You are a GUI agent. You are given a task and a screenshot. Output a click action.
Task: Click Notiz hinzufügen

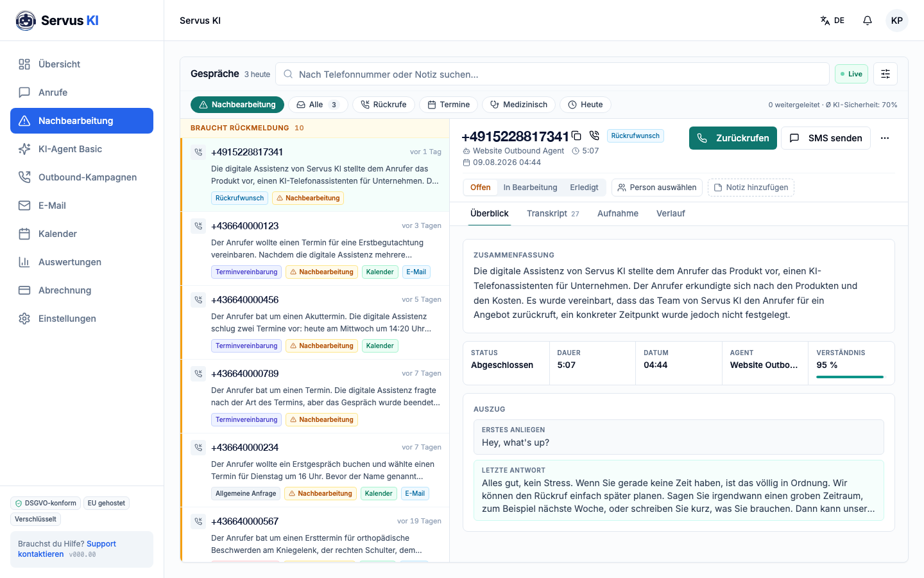751,188
